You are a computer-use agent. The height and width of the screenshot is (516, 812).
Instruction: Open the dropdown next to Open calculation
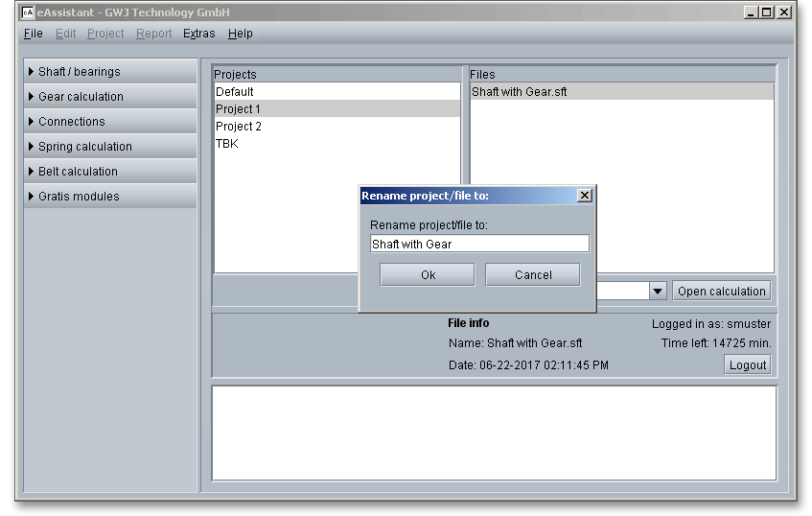click(x=658, y=292)
